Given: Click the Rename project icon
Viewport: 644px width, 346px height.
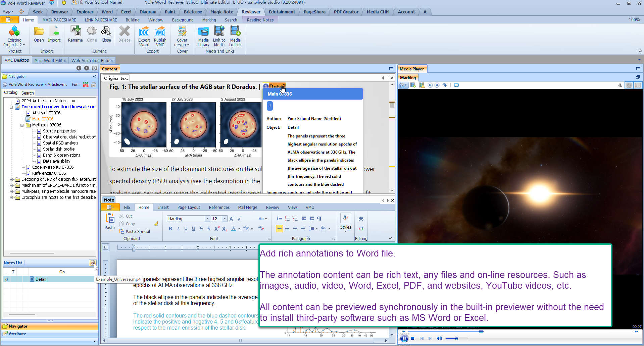Looking at the screenshot, I should tap(75, 34).
